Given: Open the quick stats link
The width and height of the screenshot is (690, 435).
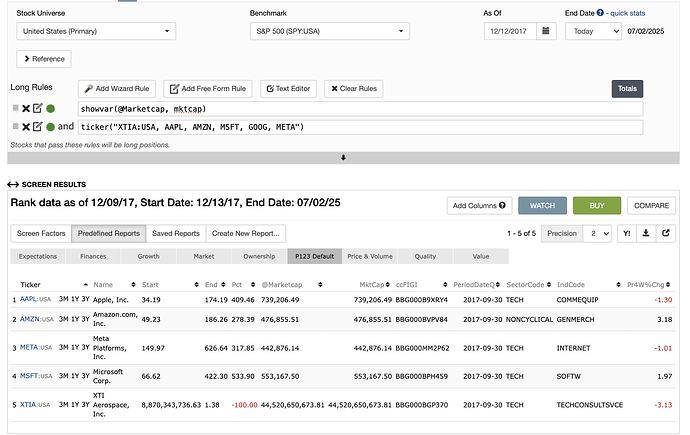Looking at the screenshot, I should (628, 13).
